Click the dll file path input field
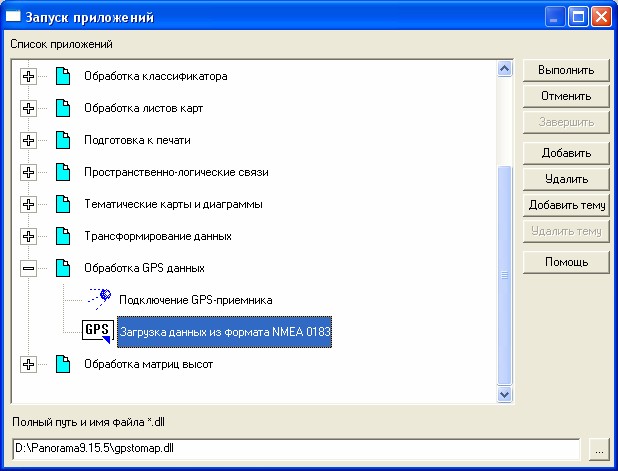The width and height of the screenshot is (618, 471). [295, 448]
